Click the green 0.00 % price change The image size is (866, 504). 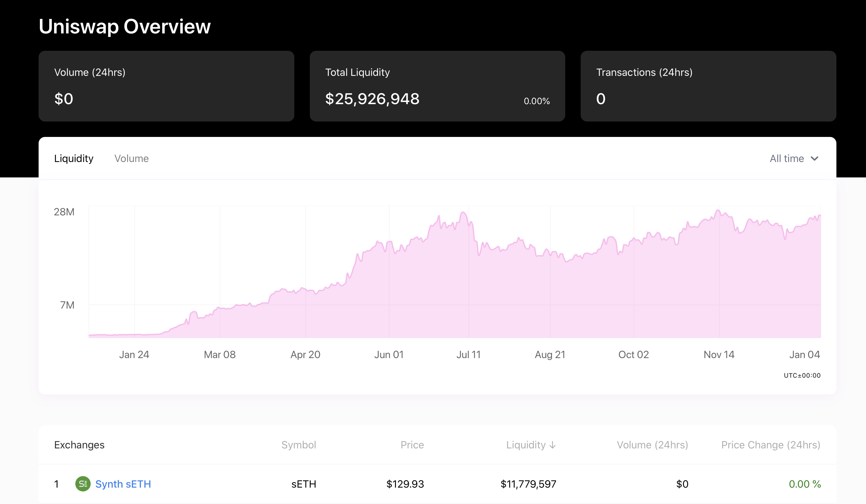tap(805, 484)
